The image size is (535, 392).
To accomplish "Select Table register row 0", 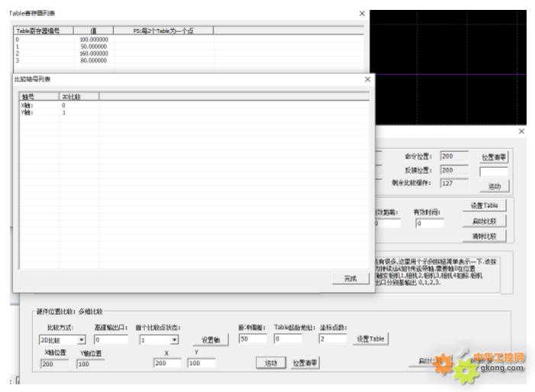I will [x=189, y=40].
